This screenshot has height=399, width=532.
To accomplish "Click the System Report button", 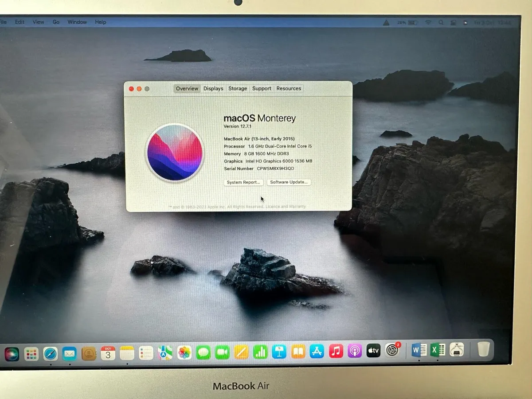I will pos(243,182).
